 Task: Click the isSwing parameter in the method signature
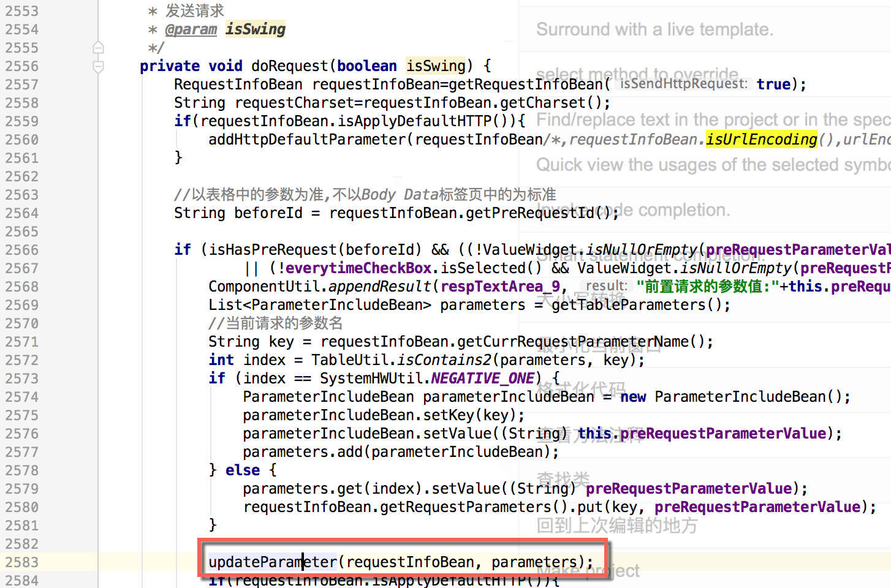(436, 66)
